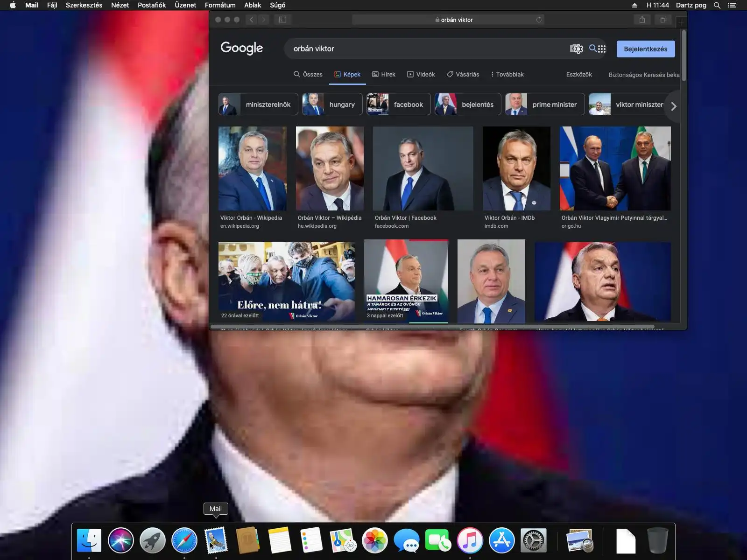
Task: Click the Safari horizontal scrollbar
Action: point(432,327)
